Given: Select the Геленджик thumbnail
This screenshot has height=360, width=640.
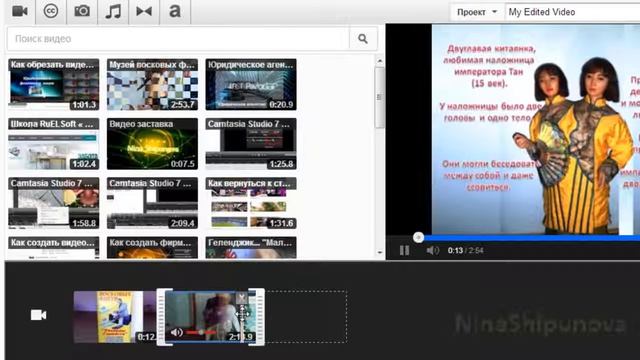Looking at the screenshot, I should pos(251,248).
